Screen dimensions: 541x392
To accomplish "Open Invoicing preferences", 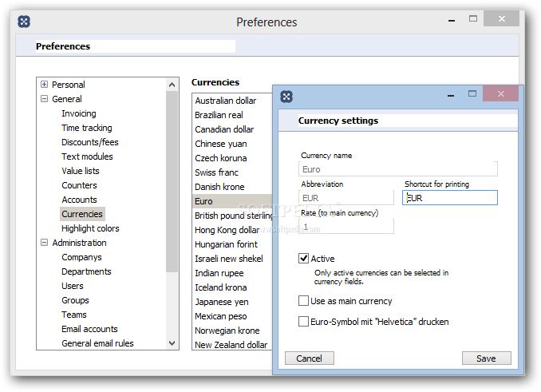I will click(x=79, y=113).
